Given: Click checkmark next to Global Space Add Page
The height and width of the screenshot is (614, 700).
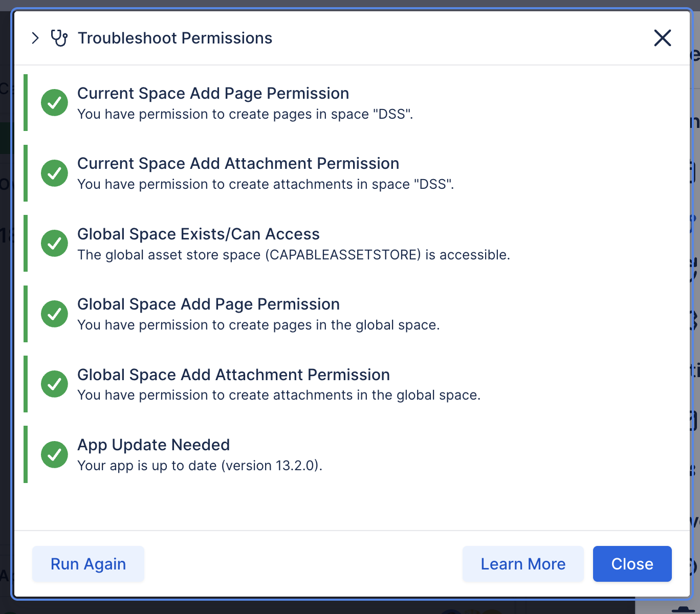Looking at the screenshot, I should 54,314.
